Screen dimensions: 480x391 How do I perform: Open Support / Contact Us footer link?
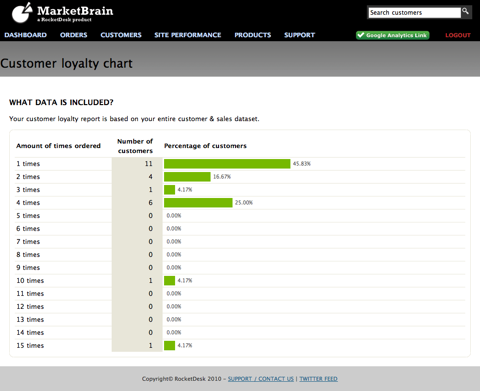pos(261,379)
